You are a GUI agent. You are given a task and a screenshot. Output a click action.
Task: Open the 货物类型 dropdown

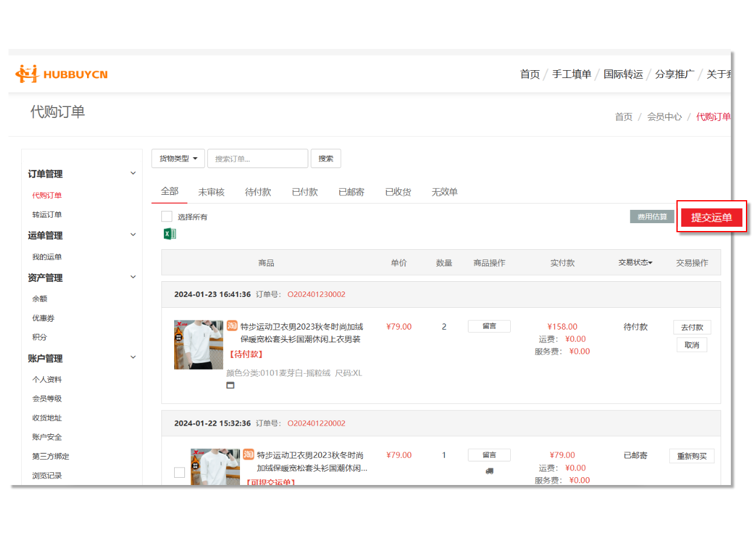(x=178, y=158)
